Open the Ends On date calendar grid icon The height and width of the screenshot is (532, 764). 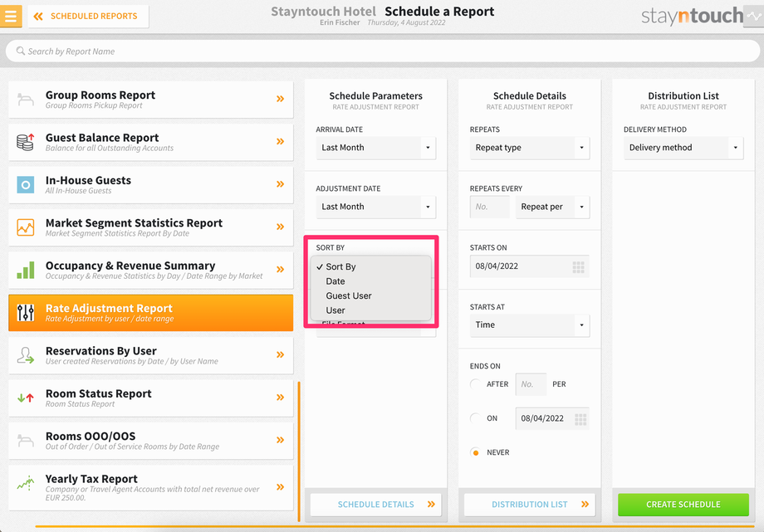pos(580,419)
